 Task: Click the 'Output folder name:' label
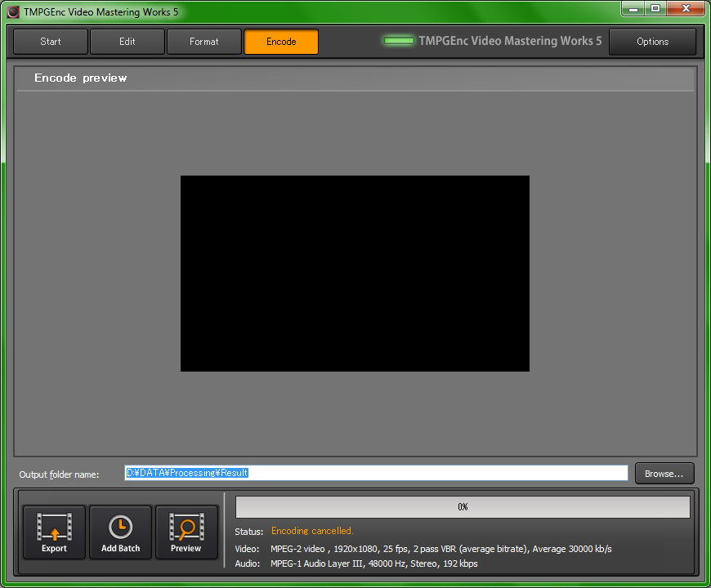[59, 474]
